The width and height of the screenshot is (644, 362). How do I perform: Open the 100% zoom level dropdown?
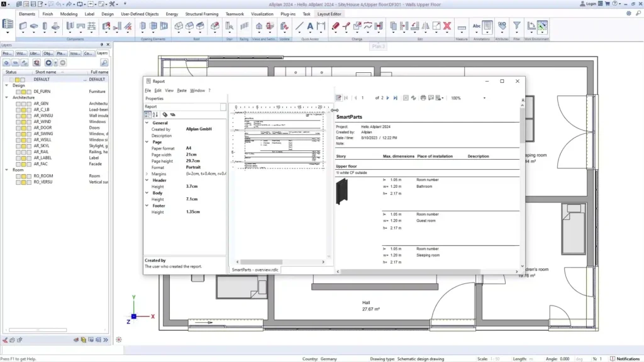(486, 97)
